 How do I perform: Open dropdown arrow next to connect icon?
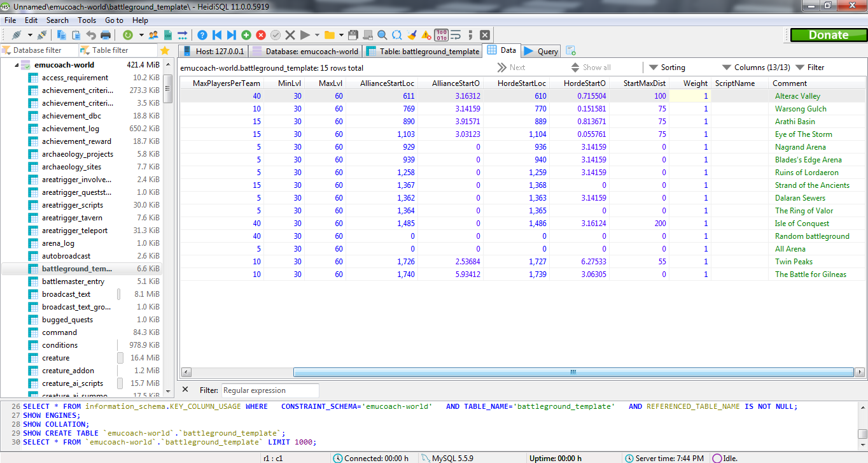[x=30, y=35]
